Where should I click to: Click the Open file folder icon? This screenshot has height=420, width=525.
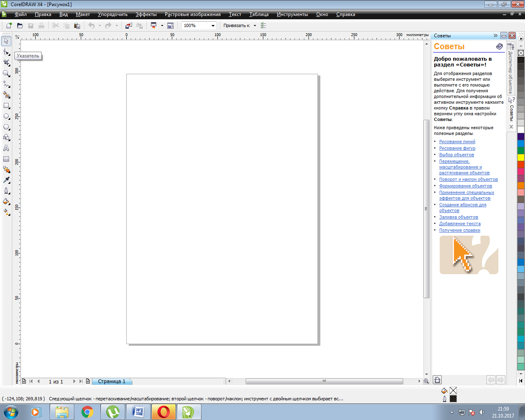click(x=20, y=25)
